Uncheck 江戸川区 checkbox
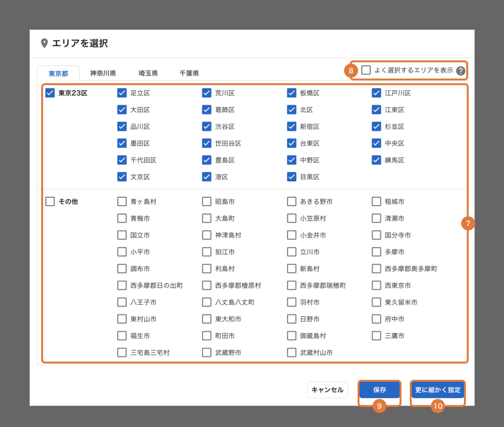Screen dimensions: 504x427 376,93
